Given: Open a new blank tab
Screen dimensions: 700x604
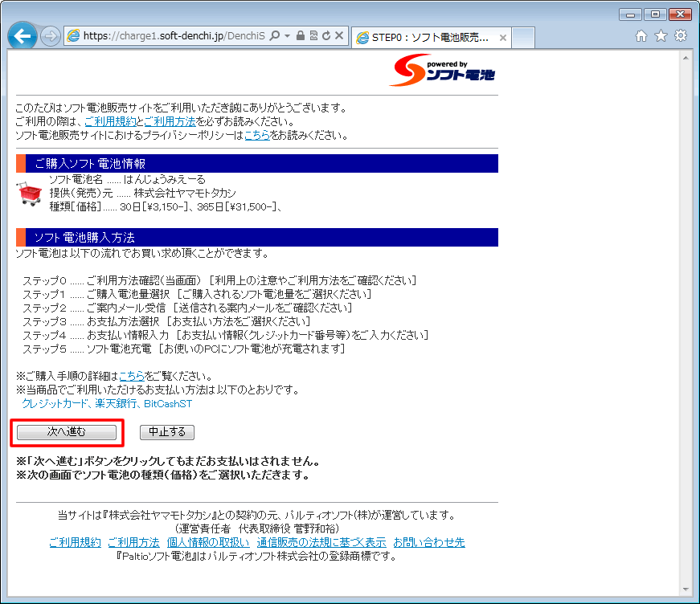Looking at the screenshot, I should pyautogui.click(x=523, y=38).
